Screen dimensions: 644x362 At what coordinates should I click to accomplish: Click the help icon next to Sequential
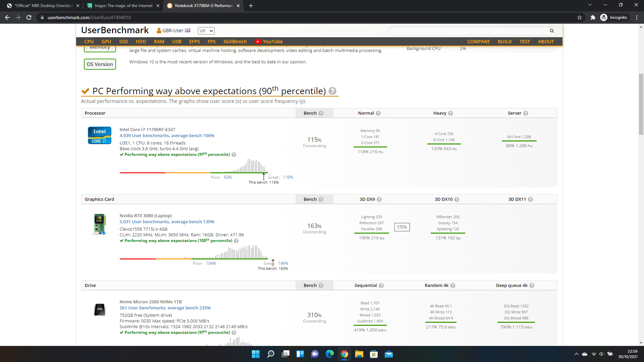tap(381, 286)
